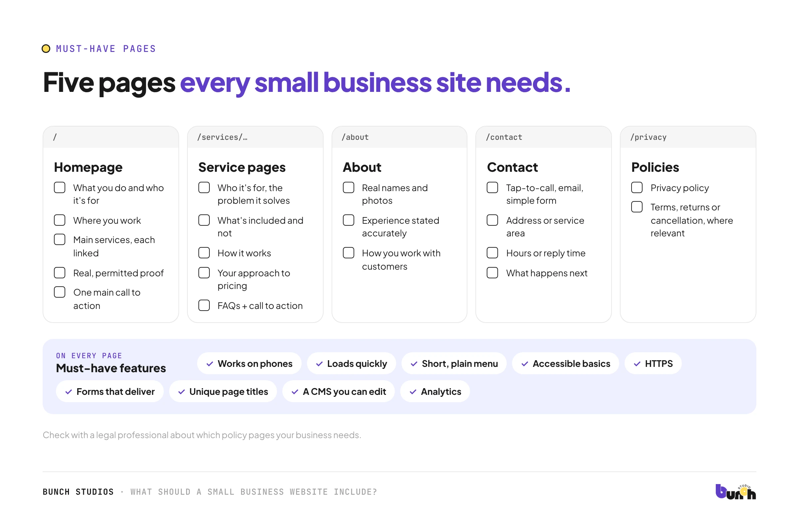
Task: Tick 'Real, permitted proof' checkbox
Action: [x=60, y=273]
